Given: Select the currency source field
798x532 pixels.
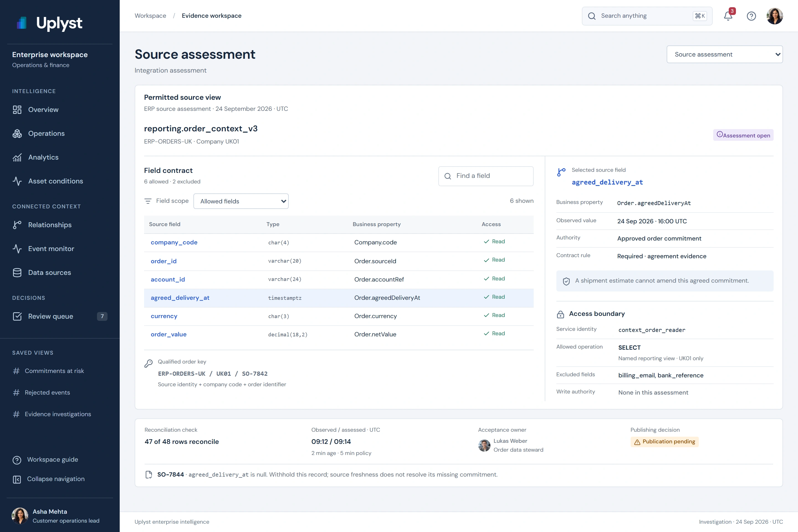Looking at the screenshot, I should [164, 316].
